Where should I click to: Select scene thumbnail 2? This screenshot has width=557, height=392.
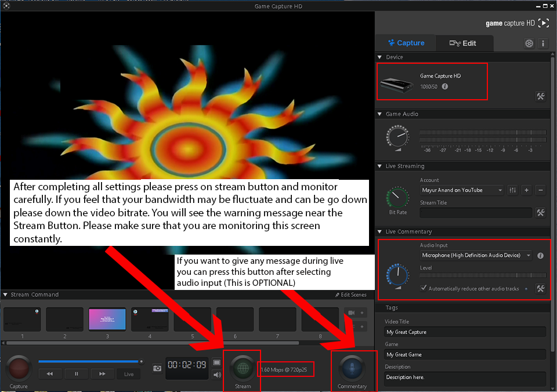[64, 319]
